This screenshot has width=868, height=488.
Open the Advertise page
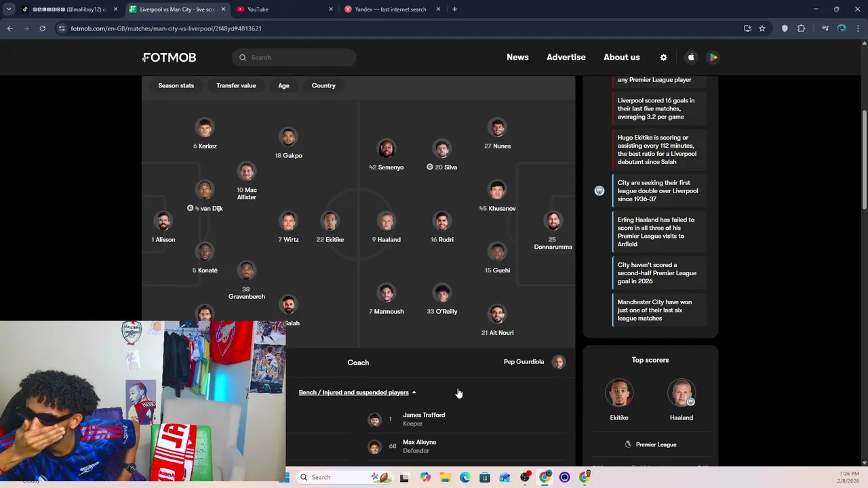pyautogui.click(x=566, y=58)
